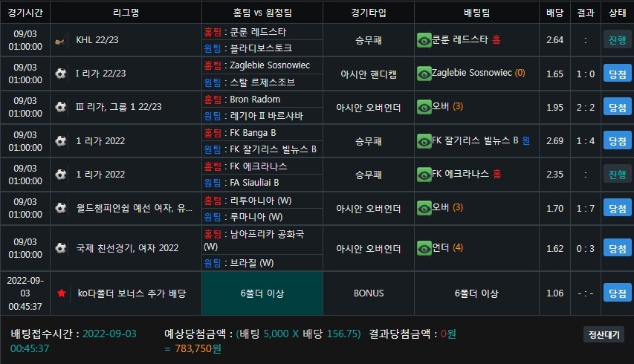Click the hockey stick icon for KHL 22/23
Screen dimensions: 634x364
click(x=61, y=40)
